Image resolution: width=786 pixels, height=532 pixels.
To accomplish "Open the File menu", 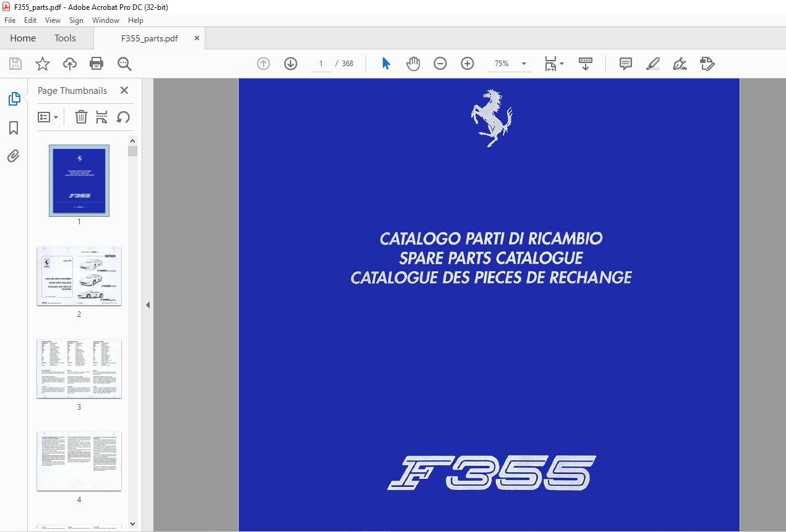I will pyautogui.click(x=10, y=20).
